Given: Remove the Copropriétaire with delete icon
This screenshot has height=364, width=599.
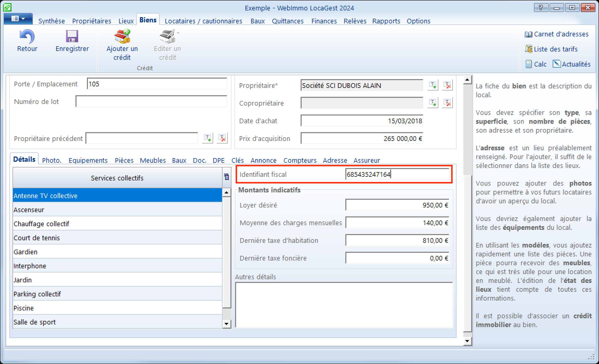Looking at the screenshot, I should click(x=447, y=103).
